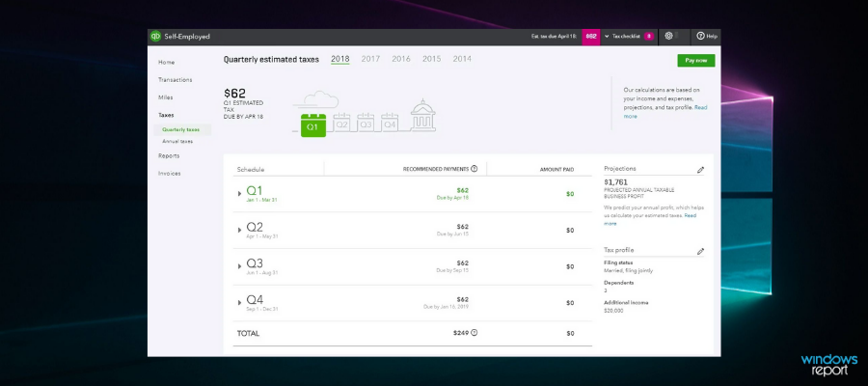Open the settings gear icon
Viewport: 868px width, 386px height.
pos(668,36)
